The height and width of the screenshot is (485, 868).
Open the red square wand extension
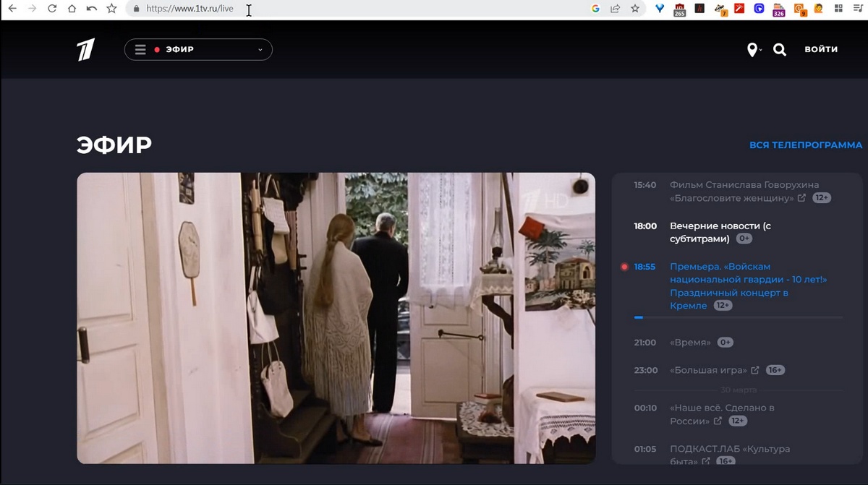tap(739, 9)
